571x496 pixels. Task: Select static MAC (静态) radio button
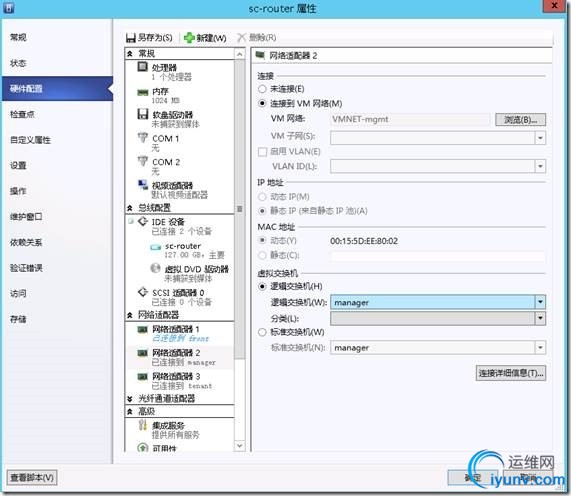click(262, 255)
